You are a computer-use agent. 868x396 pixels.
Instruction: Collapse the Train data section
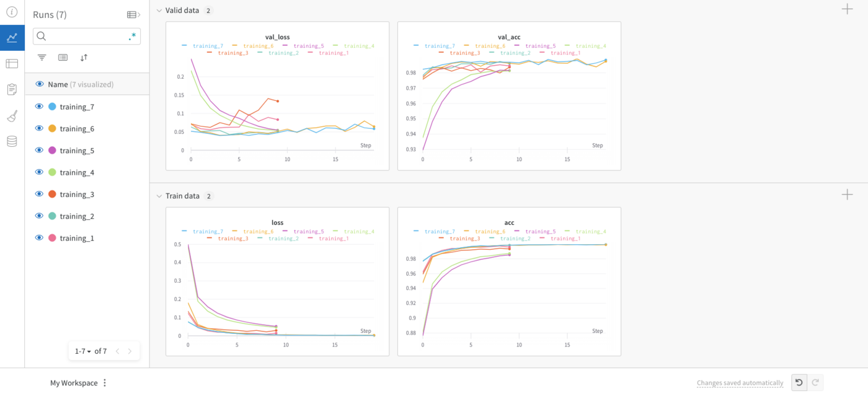point(159,196)
